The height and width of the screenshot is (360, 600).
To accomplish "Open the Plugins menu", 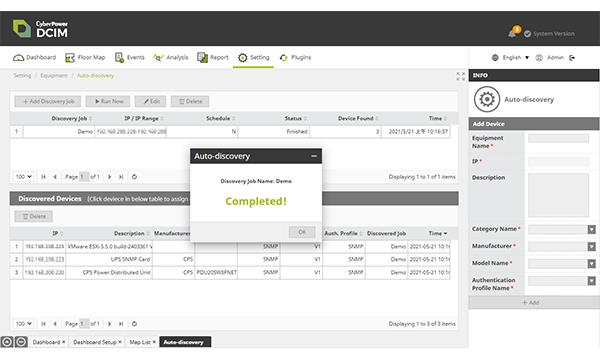I will 295,57.
